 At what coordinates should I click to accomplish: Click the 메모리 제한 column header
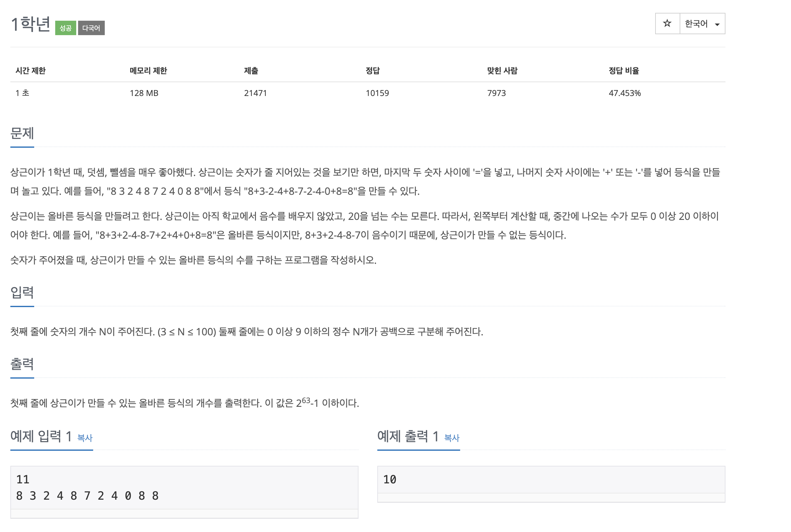pos(148,71)
